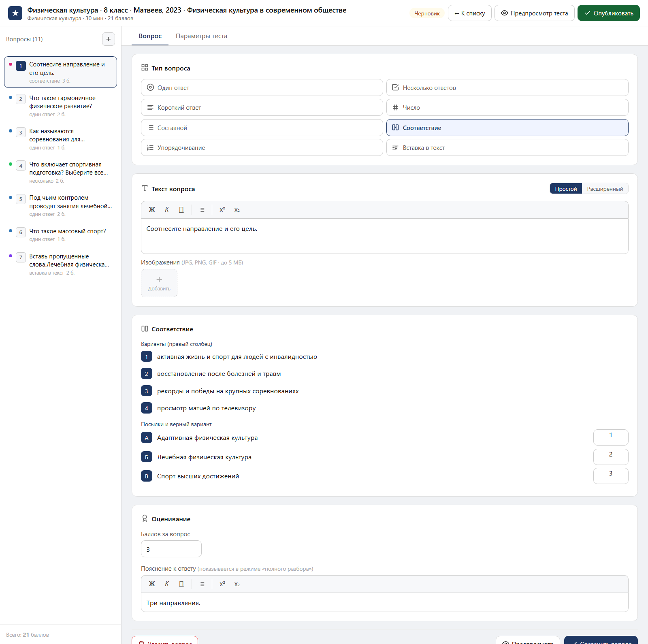Apply italic in question text toolbar
This screenshot has width=648, height=644.
pyautogui.click(x=167, y=210)
